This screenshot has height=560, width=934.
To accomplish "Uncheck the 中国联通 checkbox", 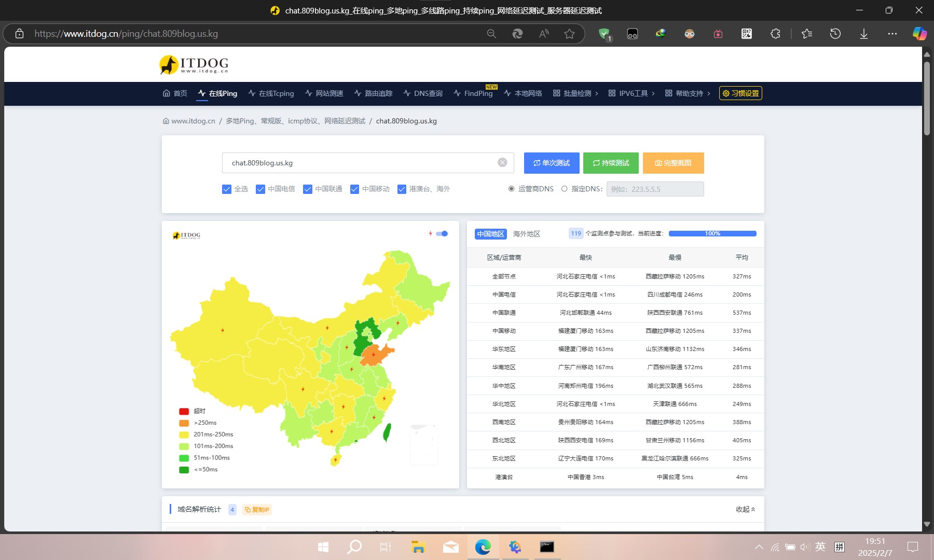I will [308, 189].
